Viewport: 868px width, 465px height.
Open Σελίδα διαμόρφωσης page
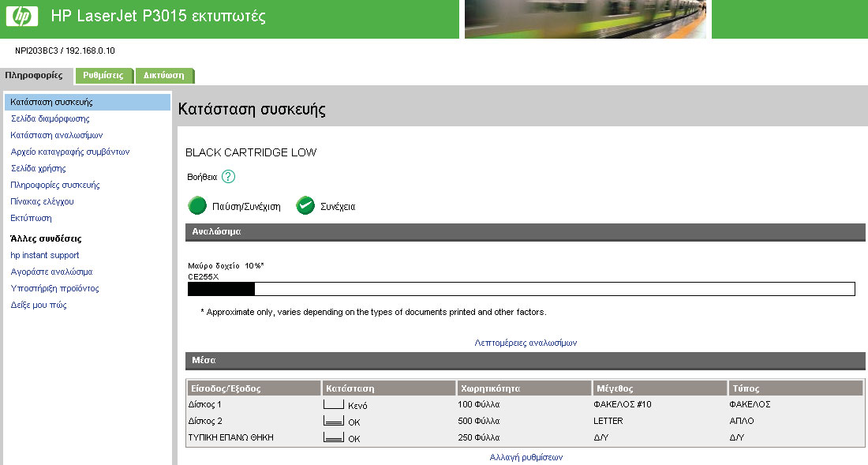coord(50,118)
